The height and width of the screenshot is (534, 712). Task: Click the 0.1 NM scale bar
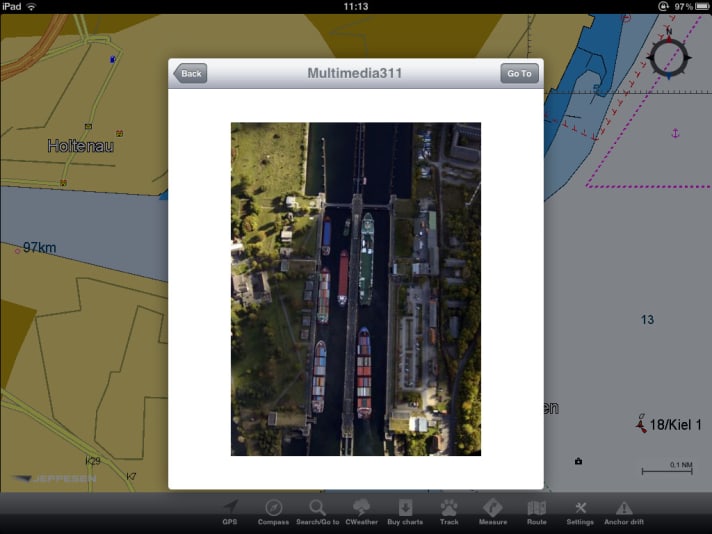(666, 468)
